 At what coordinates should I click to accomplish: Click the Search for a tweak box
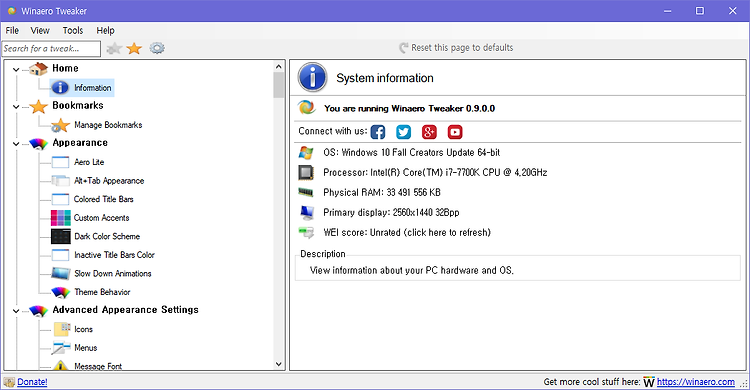point(51,48)
